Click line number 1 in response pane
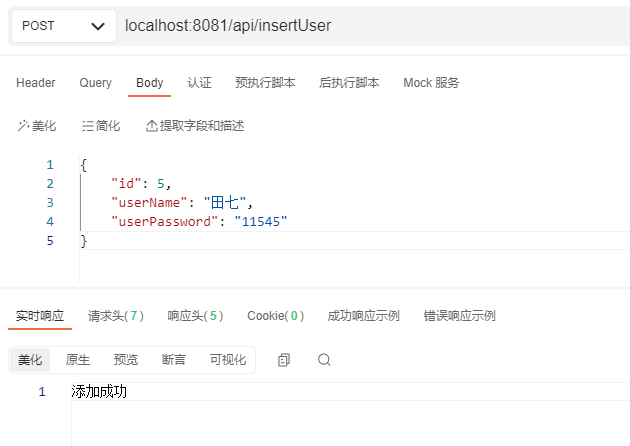630x446 pixels. 42,391
